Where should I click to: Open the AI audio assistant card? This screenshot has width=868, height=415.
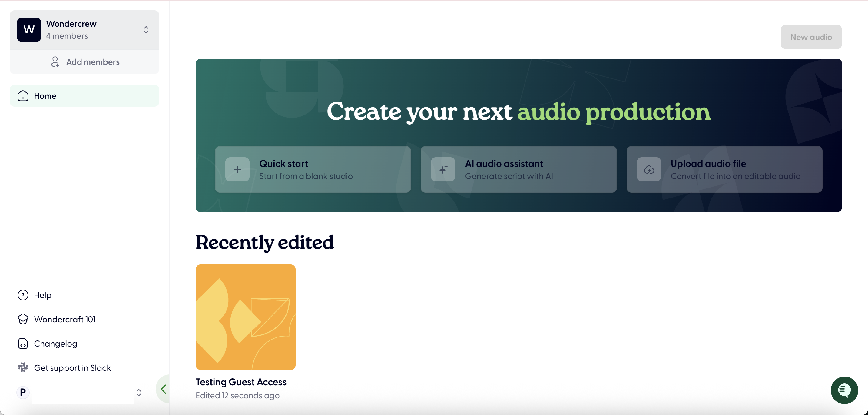[x=518, y=169]
